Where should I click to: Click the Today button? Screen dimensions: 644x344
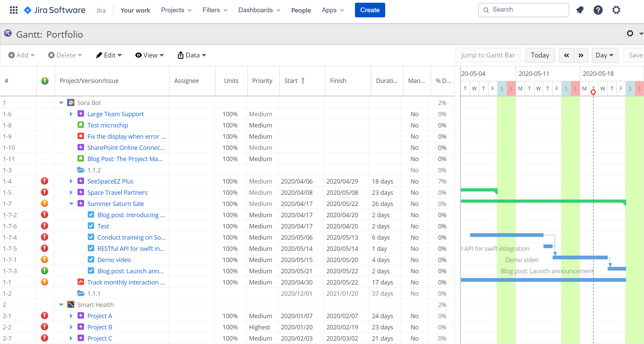click(540, 55)
